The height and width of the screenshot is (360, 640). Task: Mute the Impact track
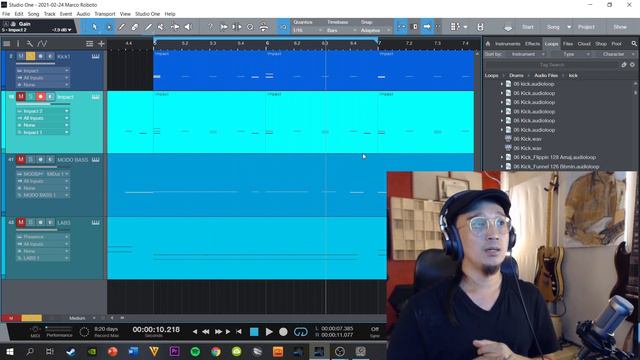coord(20,97)
